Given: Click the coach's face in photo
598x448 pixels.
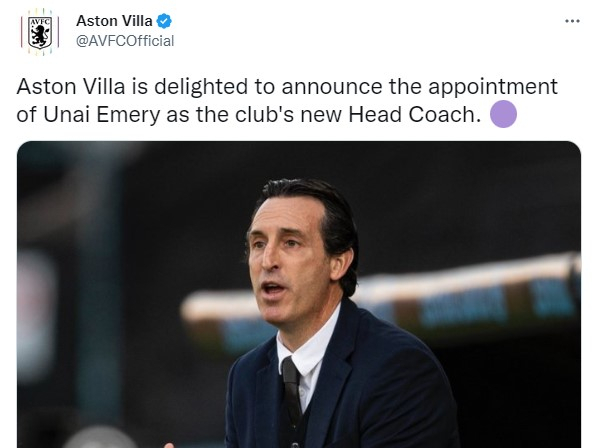Looking at the screenshot, I should 290,259.
